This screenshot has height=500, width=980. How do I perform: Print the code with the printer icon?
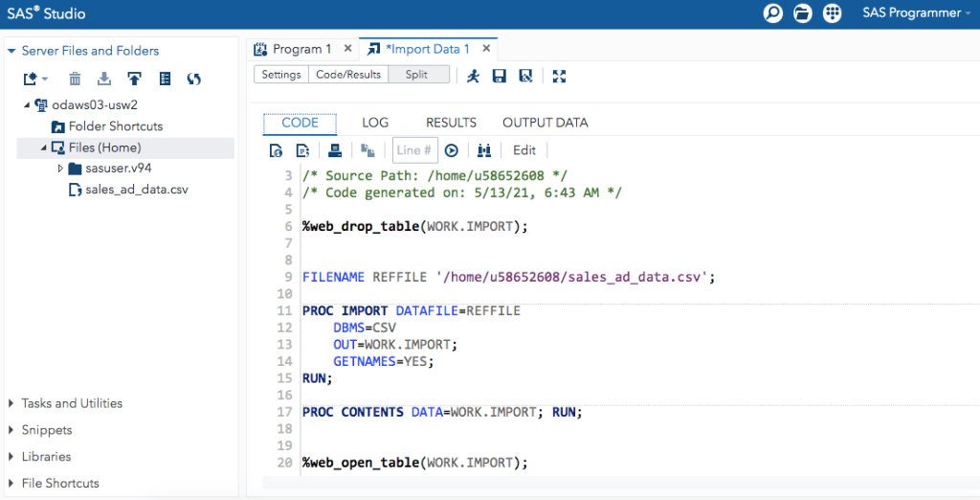click(335, 150)
